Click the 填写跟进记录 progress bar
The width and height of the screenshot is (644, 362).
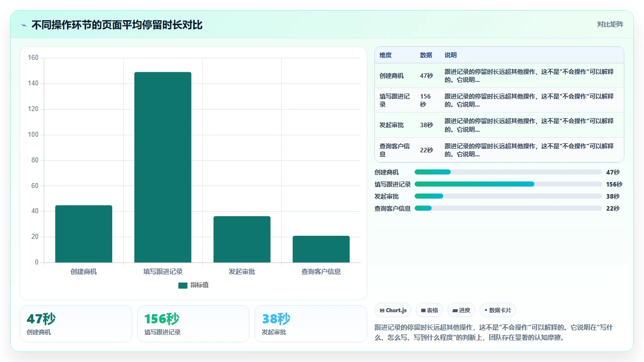pos(508,184)
